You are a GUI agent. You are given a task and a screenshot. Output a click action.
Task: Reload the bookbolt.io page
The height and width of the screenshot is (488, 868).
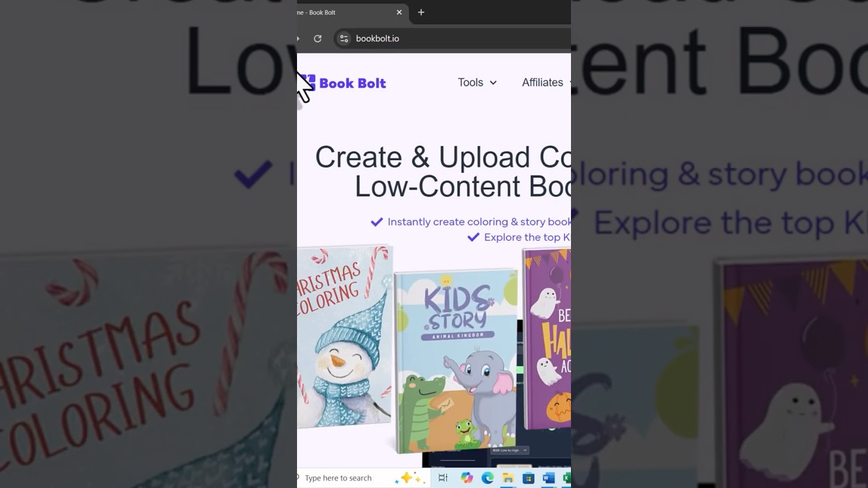pyautogui.click(x=317, y=39)
